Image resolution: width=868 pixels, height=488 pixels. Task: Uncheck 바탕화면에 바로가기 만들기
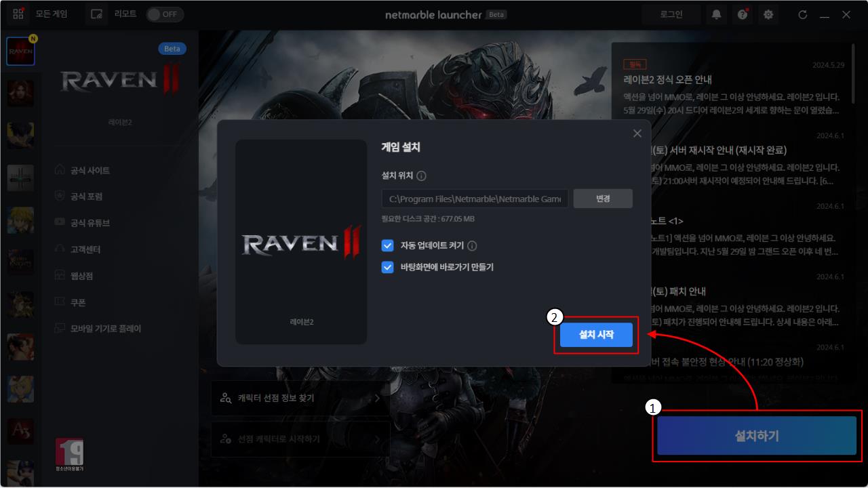coord(387,267)
